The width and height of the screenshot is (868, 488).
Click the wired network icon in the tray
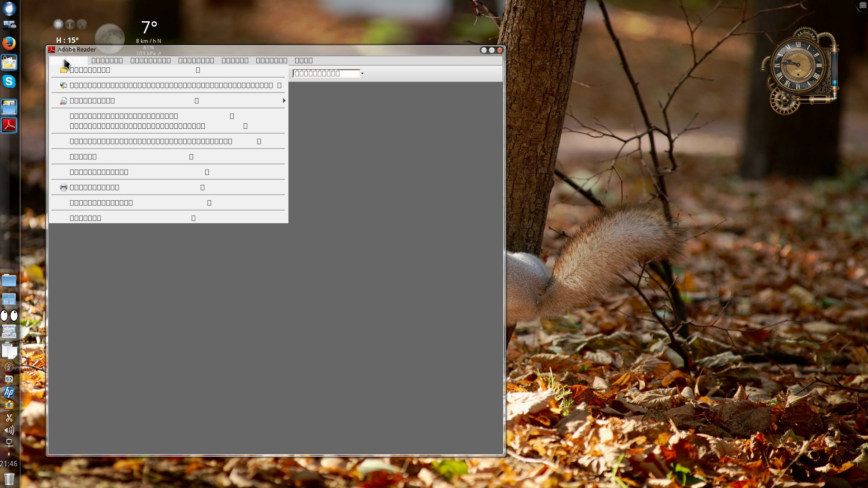(x=9, y=443)
